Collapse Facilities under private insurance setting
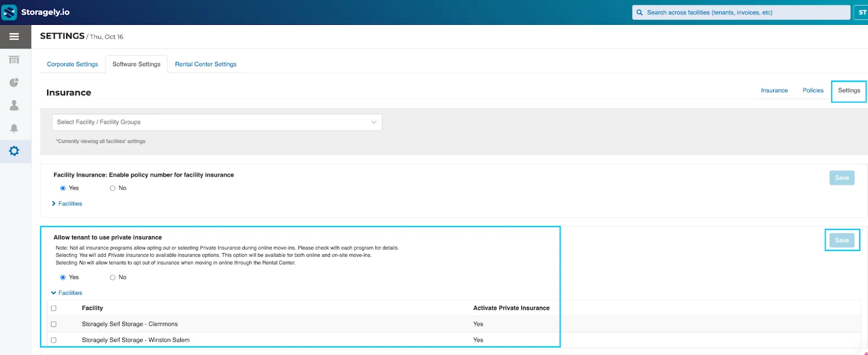Image resolution: width=868 pixels, height=355 pixels. coord(67,293)
